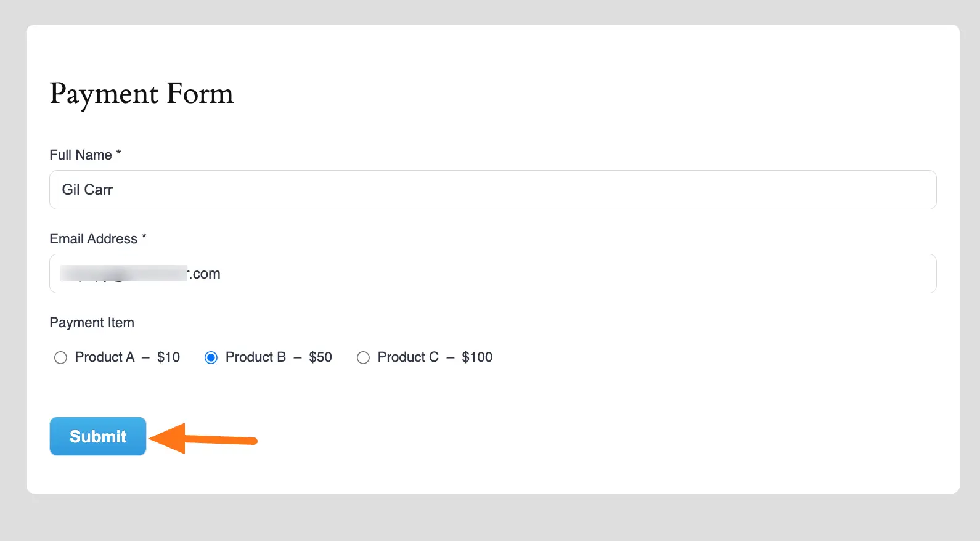Click the "Full Name" field label
The image size is (980, 541).
pyautogui.click(x=81, y=155)
